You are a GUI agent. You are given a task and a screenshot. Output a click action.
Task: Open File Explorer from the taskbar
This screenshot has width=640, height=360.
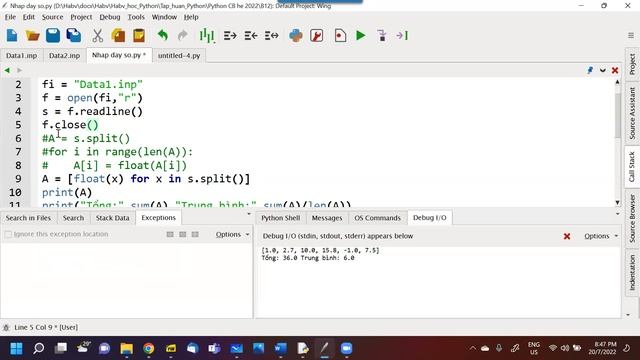pos(127,349)
